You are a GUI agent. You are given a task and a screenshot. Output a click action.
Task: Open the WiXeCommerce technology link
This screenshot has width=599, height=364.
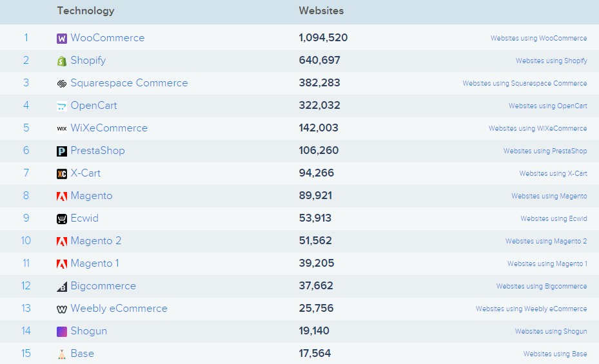pyautogui.click(x=109, y=128)
